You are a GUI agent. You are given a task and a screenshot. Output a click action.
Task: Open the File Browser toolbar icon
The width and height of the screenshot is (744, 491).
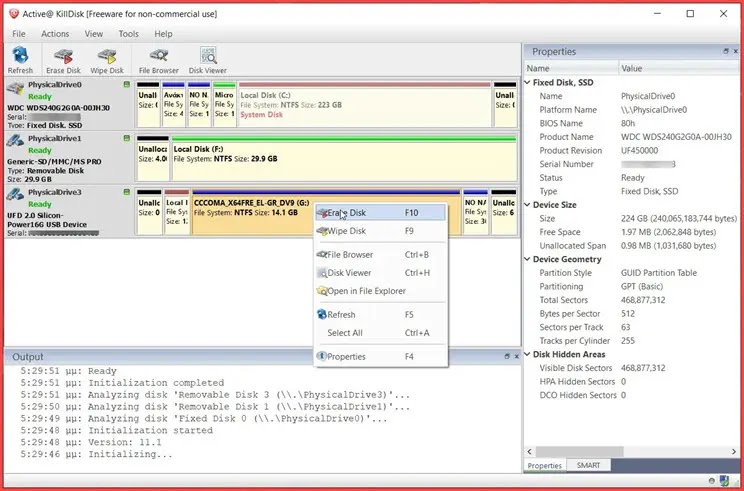click(158, 60)
